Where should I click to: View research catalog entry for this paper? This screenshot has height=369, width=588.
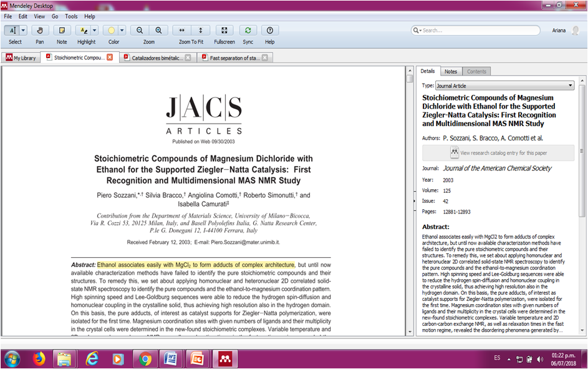(498, 153)
